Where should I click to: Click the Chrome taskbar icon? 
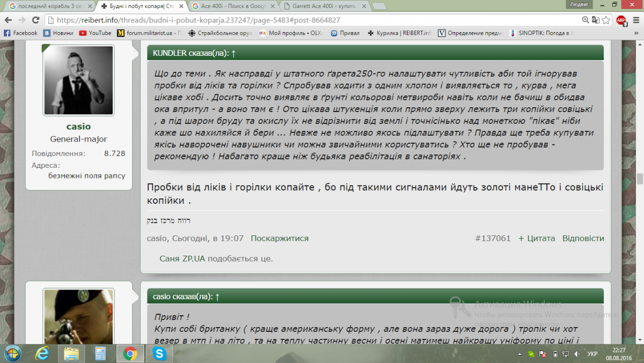coord(129,353)
